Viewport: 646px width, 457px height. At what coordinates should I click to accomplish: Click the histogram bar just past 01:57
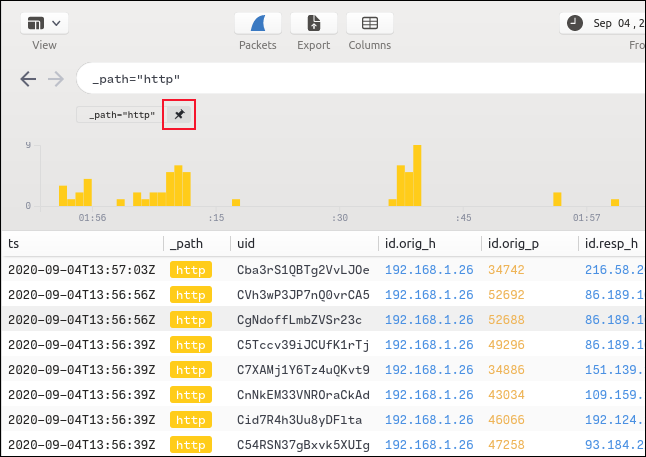click(x=615, y=202)
